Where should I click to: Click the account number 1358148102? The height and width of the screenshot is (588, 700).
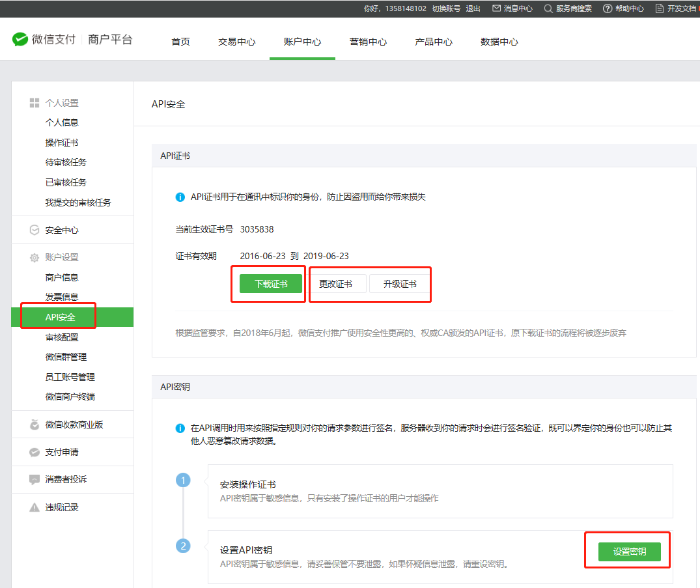click(x=406, y=8)
